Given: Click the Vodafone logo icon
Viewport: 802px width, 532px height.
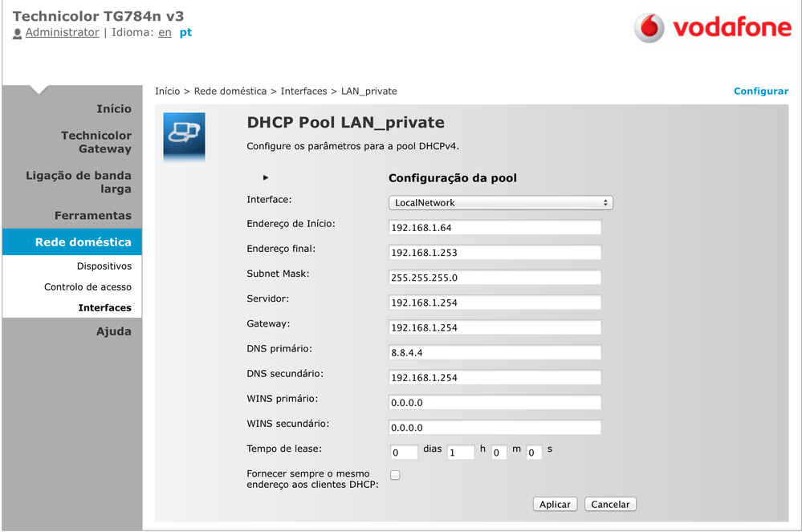Looking at the screenshot, I should click(649, 28).
